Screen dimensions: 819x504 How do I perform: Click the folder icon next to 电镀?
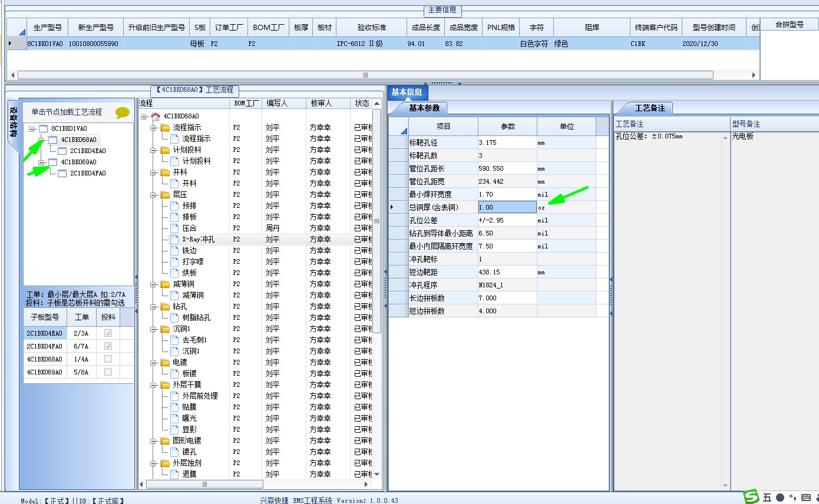click(165, 362)
